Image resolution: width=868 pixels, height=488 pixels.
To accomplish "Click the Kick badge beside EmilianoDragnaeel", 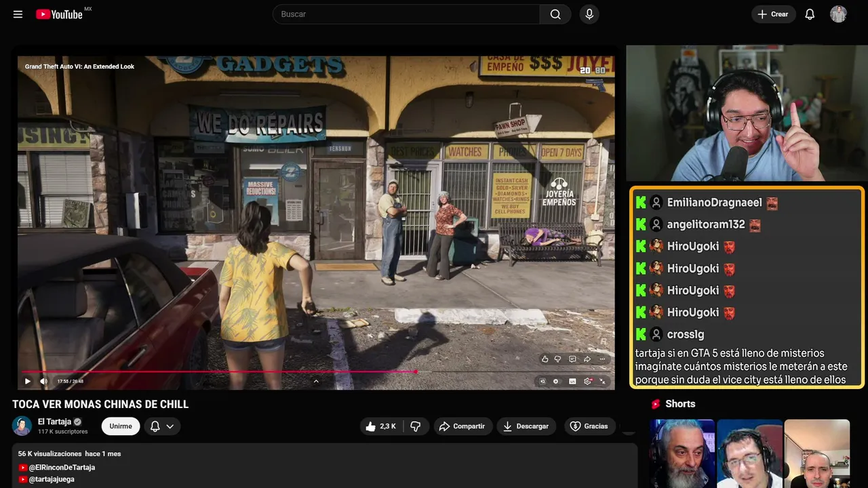I will 641,203.
